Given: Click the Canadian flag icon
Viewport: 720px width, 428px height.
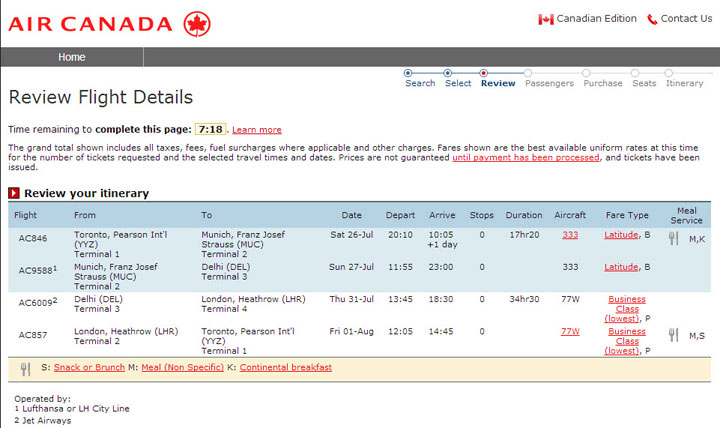Looking at the screenshot, I should tap(546, 19).
